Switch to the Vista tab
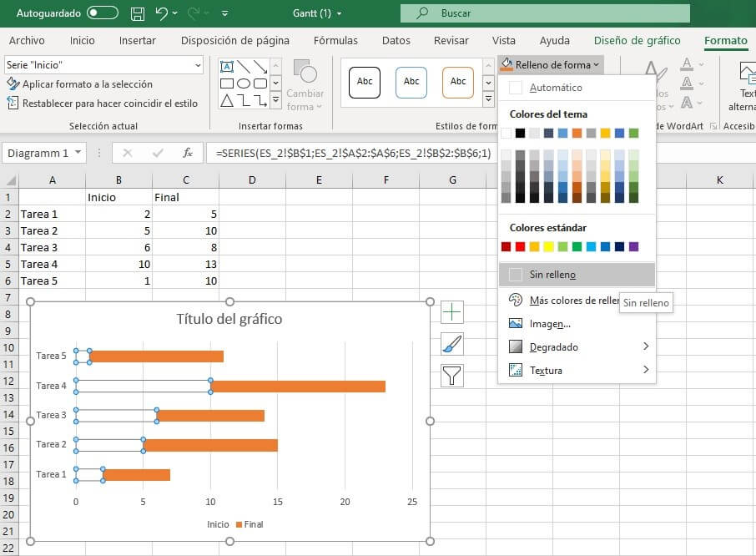The image size is (756, 556). click(504, 41)
